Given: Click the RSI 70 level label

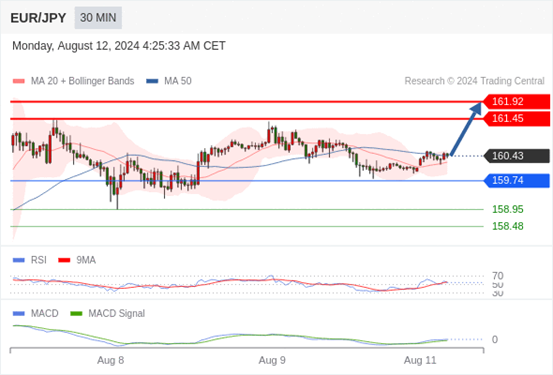Looking at the screenshot, I should [x=498, y=276].
